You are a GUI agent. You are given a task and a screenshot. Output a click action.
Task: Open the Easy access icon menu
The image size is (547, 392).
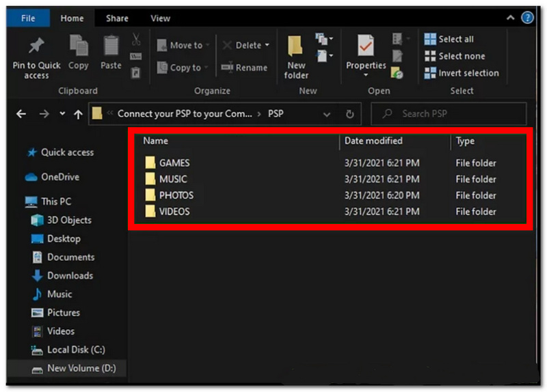[325, 56]
